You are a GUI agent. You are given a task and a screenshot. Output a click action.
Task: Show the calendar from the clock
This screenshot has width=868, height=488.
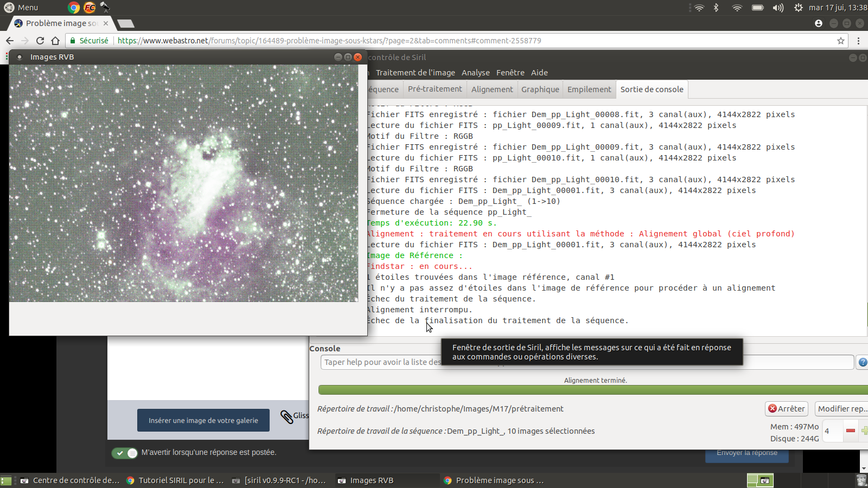click(x=838, y=8)
